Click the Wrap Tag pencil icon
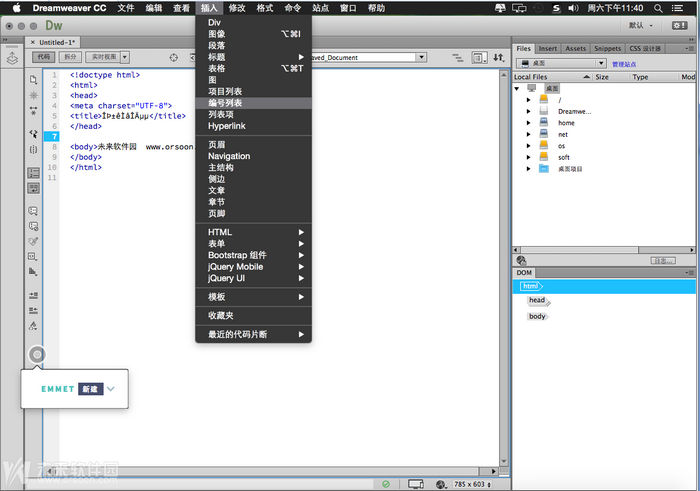Image resolution: width=700 pixels, height=491 pixels. (33, 241)
